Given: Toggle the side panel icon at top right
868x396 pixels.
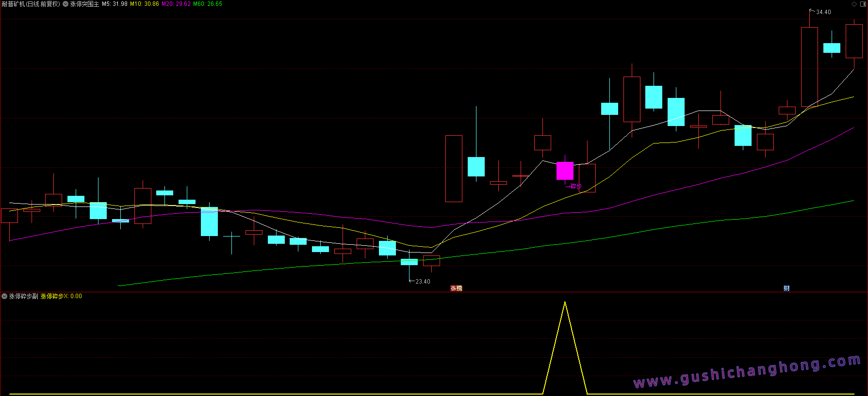Looking at the screenshot, I should (x=862, y=4).
